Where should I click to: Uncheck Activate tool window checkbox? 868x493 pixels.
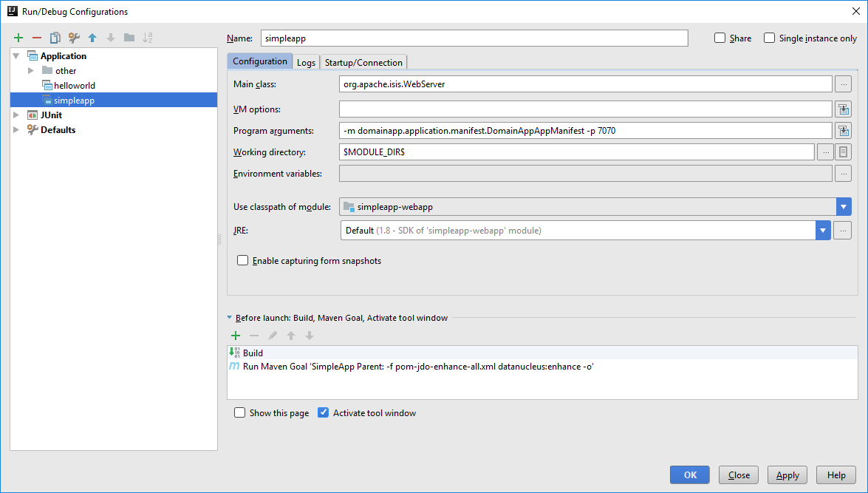[323, 413]
